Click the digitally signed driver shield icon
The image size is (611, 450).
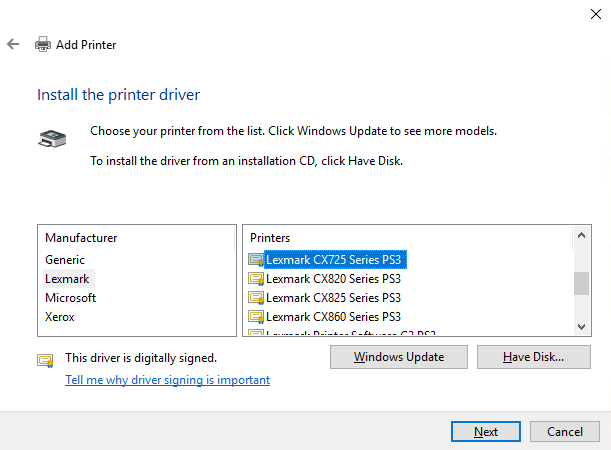tap(45, 359)
